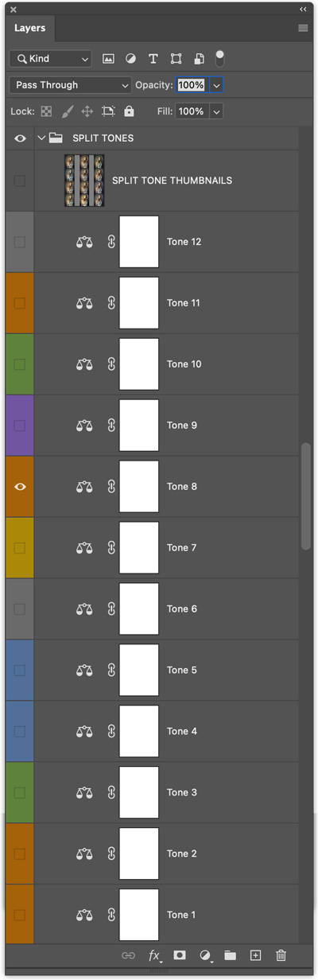The height and width of the screenshot is (980, 318).
Task: Hide the Tone 8 layer eye
Action: [20, 487]
